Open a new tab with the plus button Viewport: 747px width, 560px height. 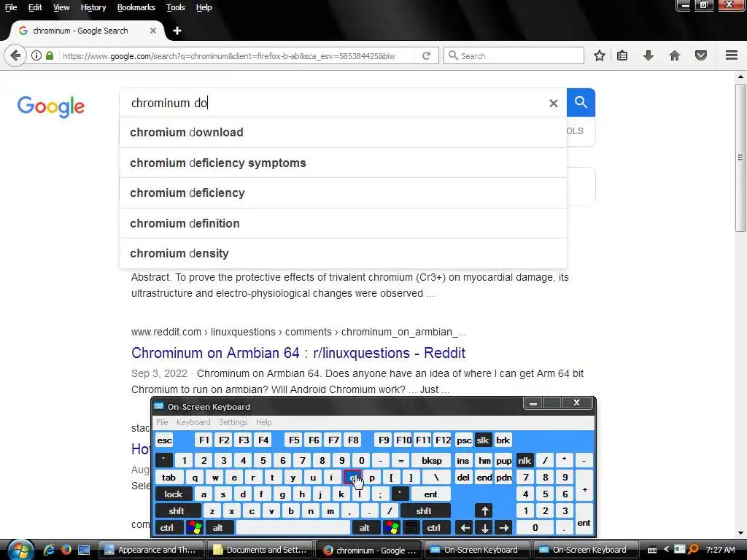[x=177, y=31]
